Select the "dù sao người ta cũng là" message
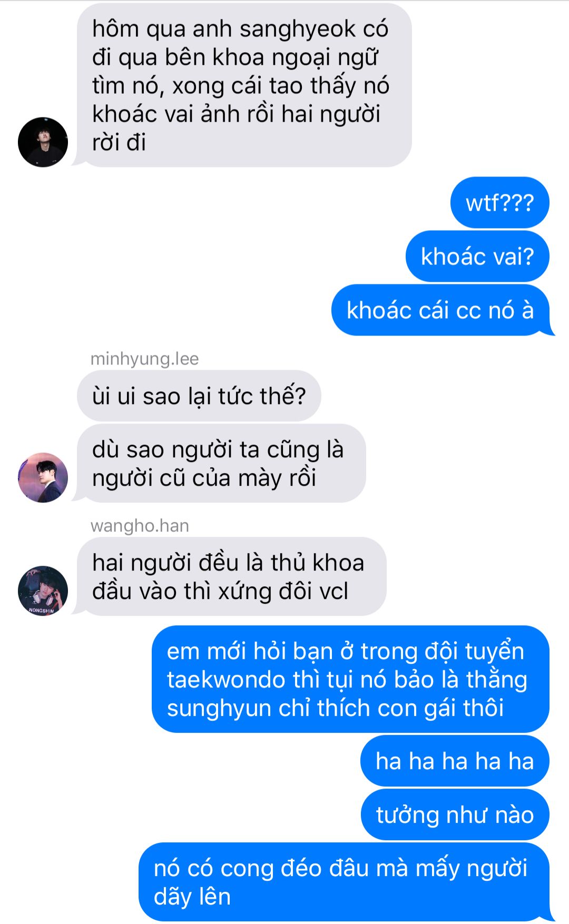569x924 pixels. tap(221, 464)
